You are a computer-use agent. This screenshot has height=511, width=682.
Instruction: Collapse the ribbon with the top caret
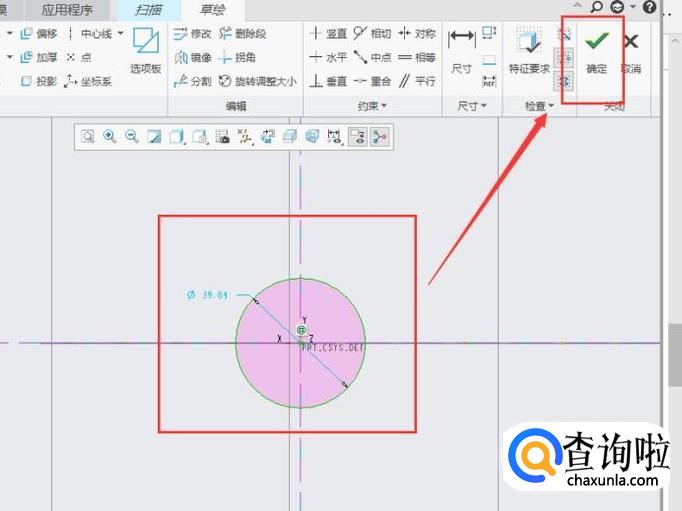coord(578,5)
